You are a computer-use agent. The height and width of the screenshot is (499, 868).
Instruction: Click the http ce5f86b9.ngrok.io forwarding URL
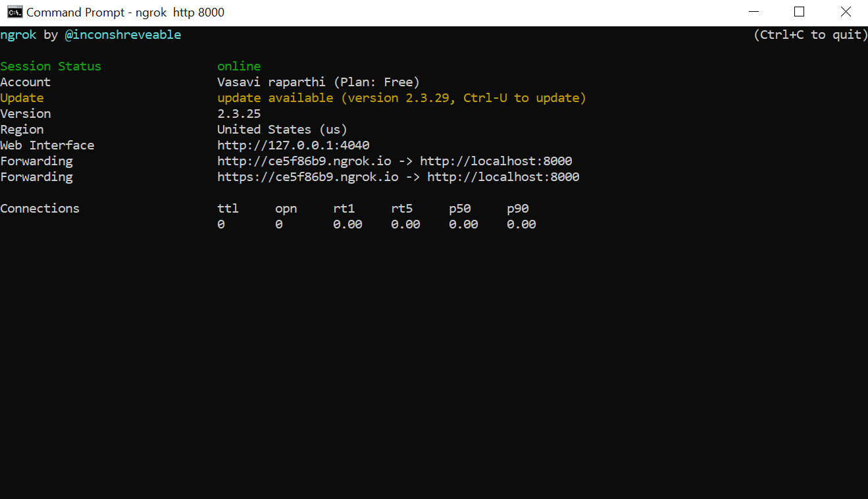[304, 161]
